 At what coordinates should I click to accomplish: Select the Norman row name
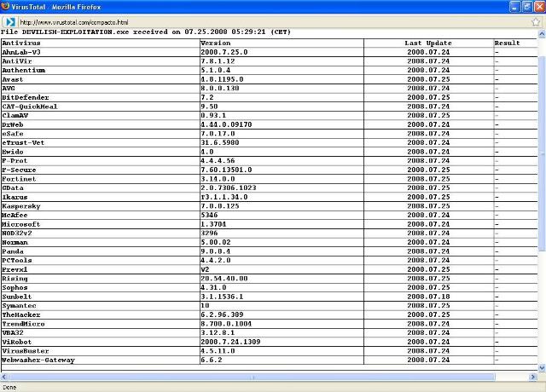tap(15, 242)
